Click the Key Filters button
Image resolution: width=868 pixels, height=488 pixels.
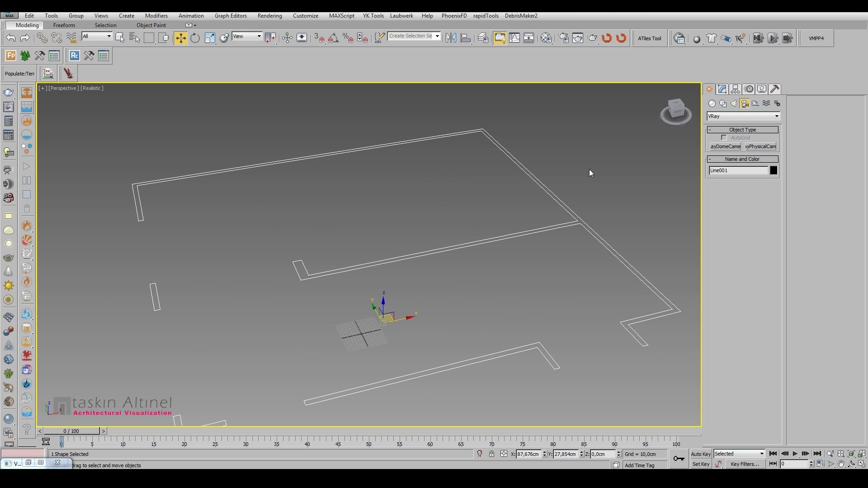tap(745, 465)
